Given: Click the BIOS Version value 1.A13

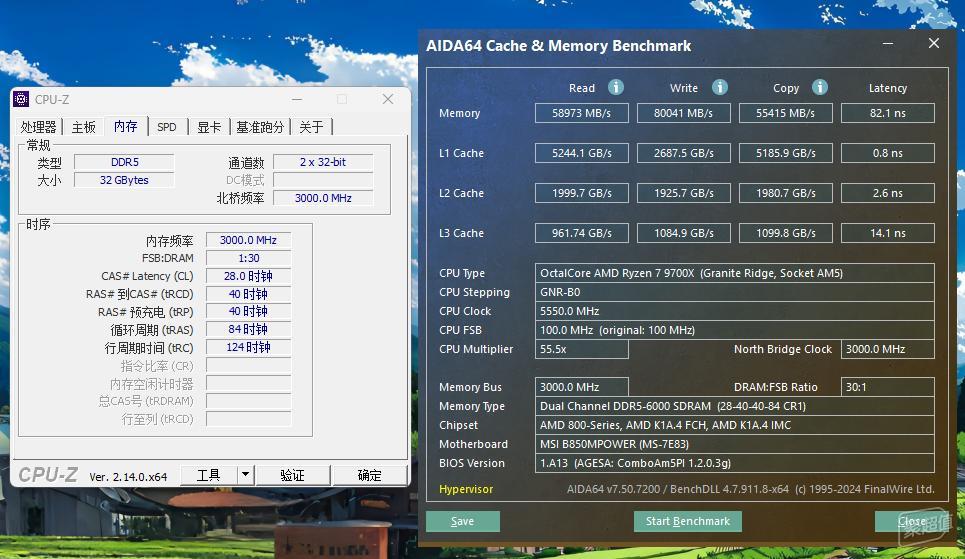Looking at the screenshot, I should point(735,464).
